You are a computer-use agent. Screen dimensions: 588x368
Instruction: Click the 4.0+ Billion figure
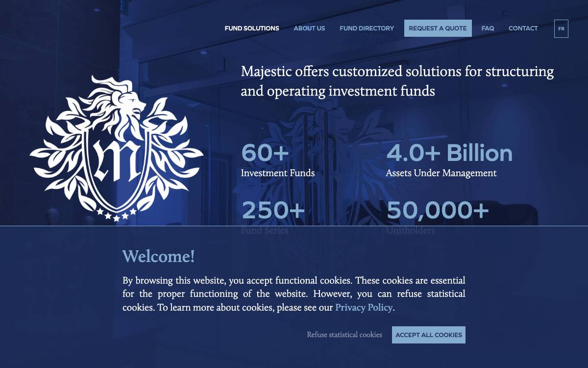(x=449, y=153)
